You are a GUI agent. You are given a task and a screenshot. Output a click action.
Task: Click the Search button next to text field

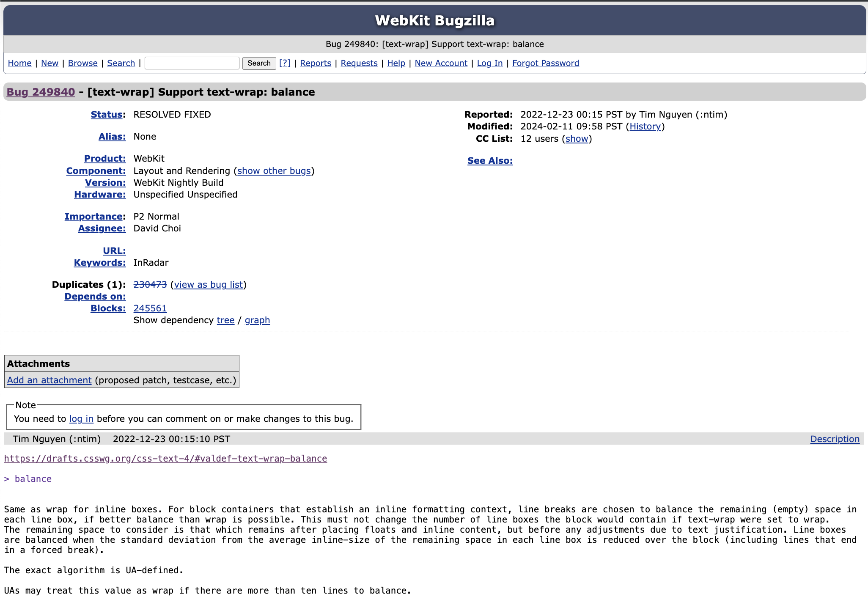(x=259, y=63)
